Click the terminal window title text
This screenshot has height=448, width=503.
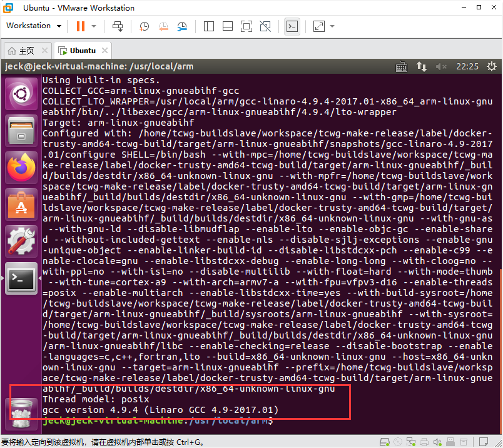(x=99, y=66)
